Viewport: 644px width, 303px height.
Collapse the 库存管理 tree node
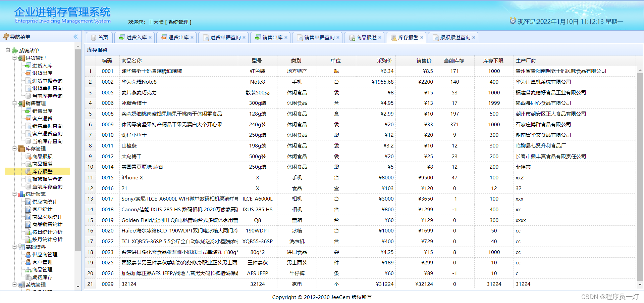[14, 148]
